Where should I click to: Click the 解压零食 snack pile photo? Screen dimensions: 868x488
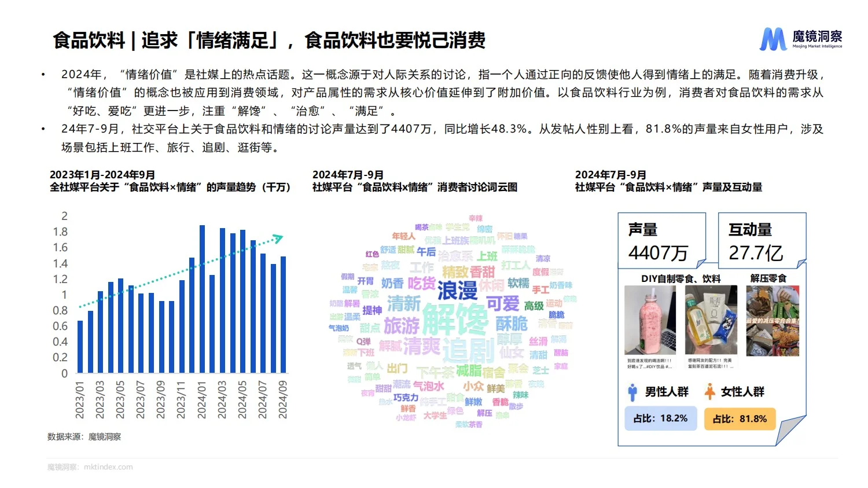[771, 320]
